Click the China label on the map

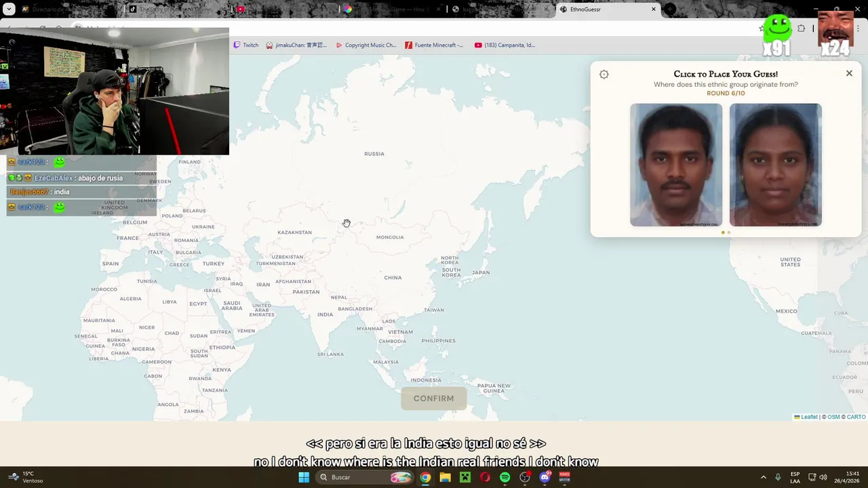[393, 278]
